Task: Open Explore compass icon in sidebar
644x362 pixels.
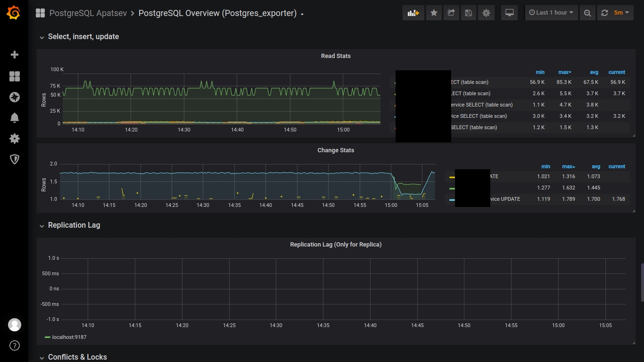Action: coord(15,97)
